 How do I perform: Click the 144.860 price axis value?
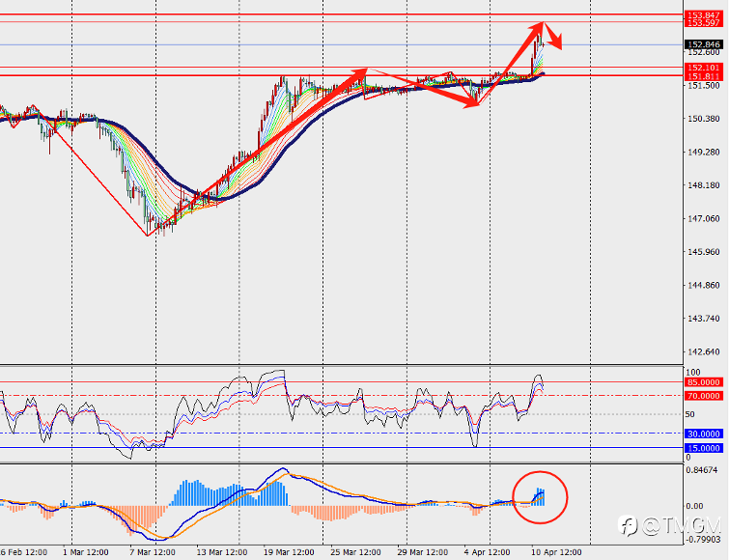[704, 286]
